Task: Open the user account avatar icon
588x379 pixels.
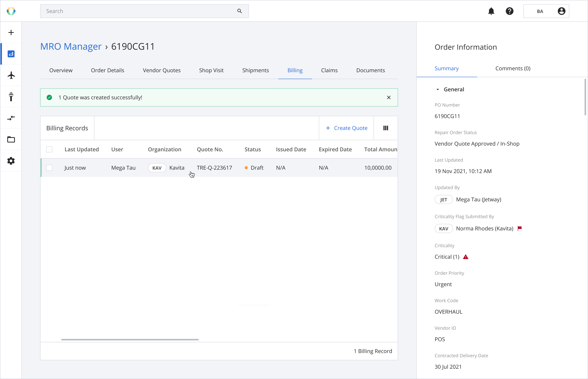Action: tap(561, 11)
